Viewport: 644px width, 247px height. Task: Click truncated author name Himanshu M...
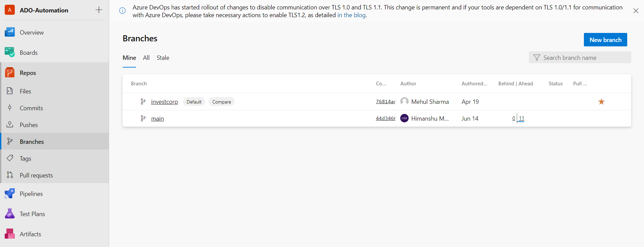[430, 119]
